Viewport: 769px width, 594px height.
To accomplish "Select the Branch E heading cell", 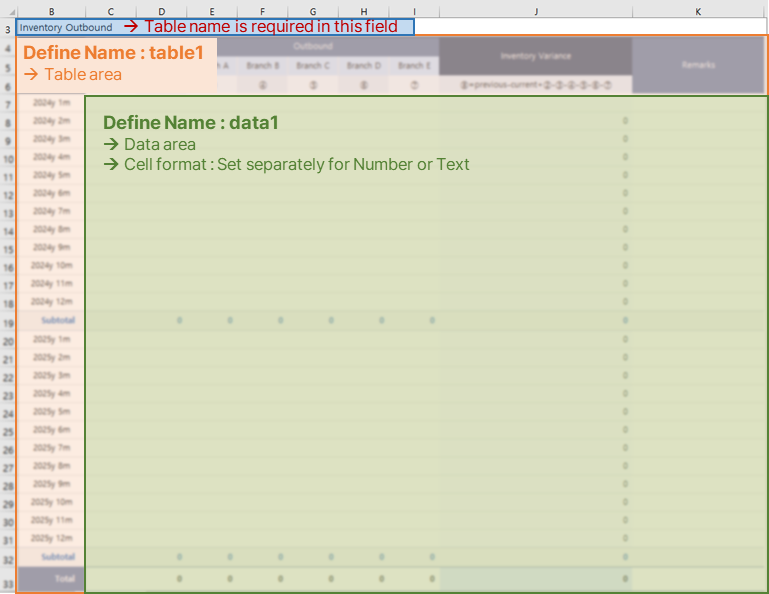I will 413,66.
